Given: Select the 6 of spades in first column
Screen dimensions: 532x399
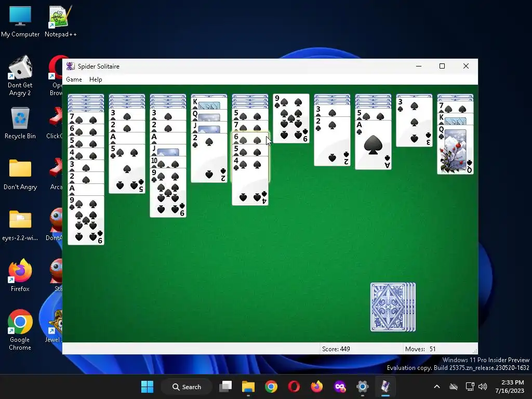Looking at the screenshot, I should click(86, 130).
